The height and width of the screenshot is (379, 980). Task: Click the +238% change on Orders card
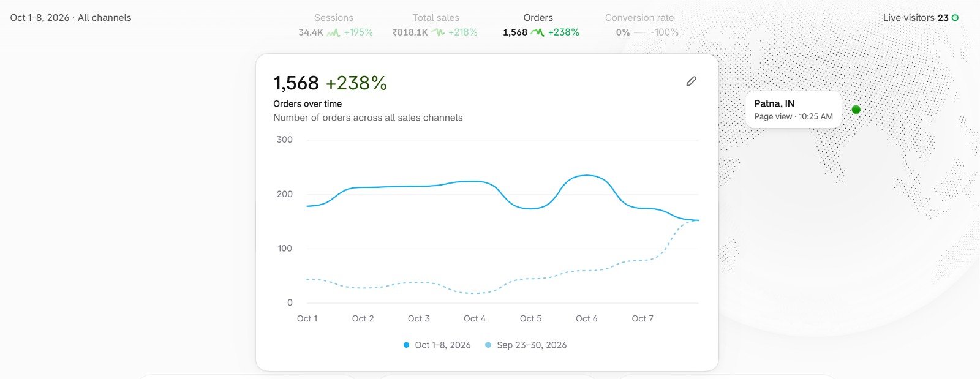356,83
